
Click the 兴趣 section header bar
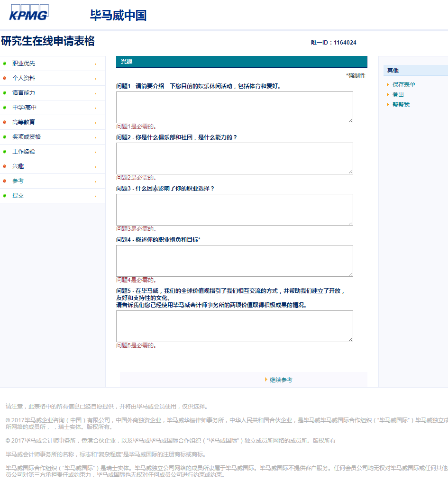(241, 62)
